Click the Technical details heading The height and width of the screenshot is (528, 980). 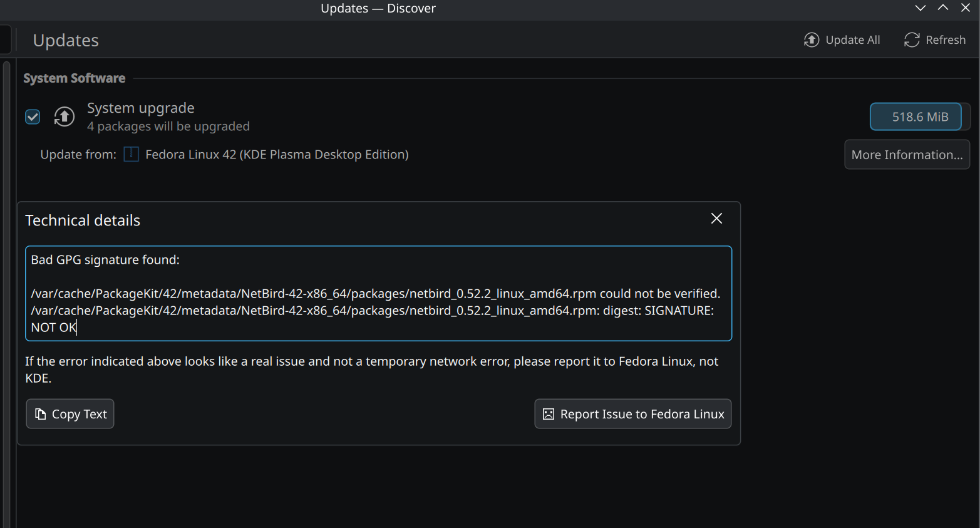coord(83,220)
